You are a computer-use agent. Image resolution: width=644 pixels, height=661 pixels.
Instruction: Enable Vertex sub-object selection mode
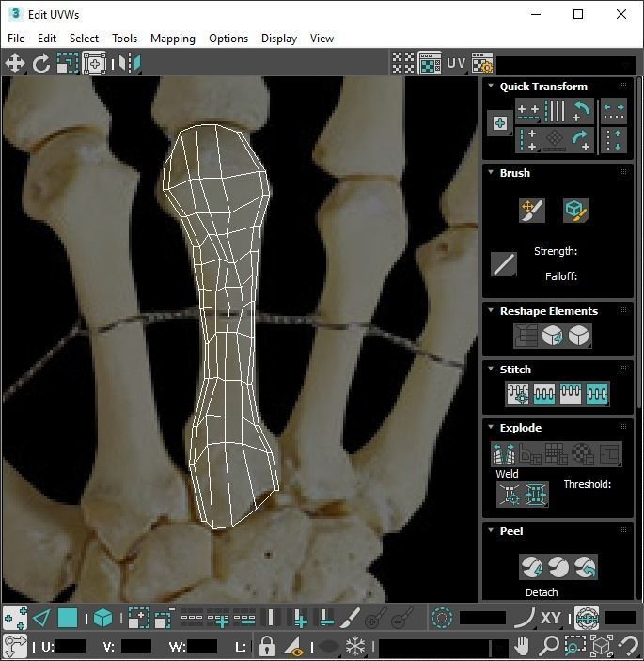(x=15, y=619)
